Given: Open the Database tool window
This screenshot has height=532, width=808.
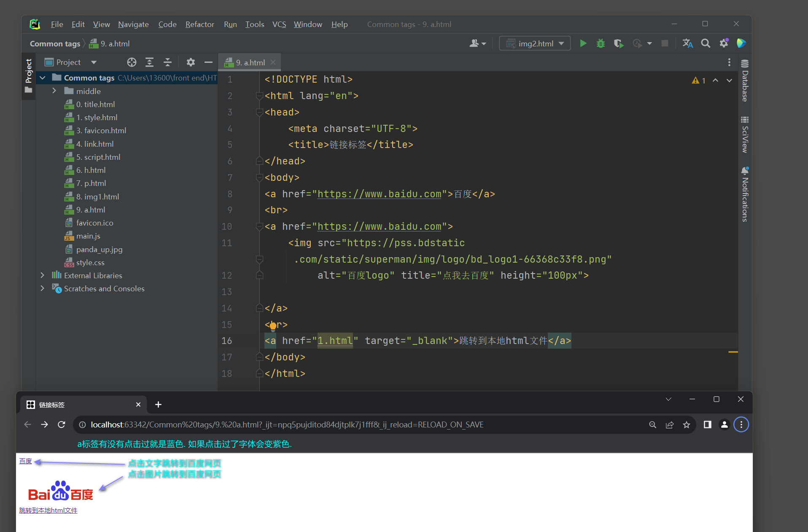Looking at the screenshot, I should 745,80.
